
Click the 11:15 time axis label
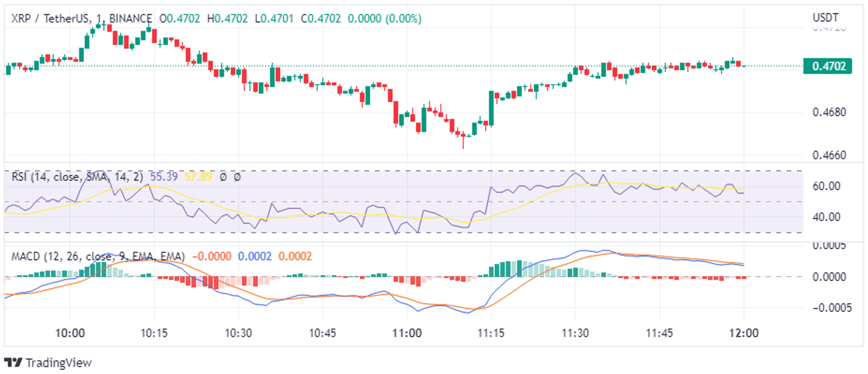tap(491, 333)
